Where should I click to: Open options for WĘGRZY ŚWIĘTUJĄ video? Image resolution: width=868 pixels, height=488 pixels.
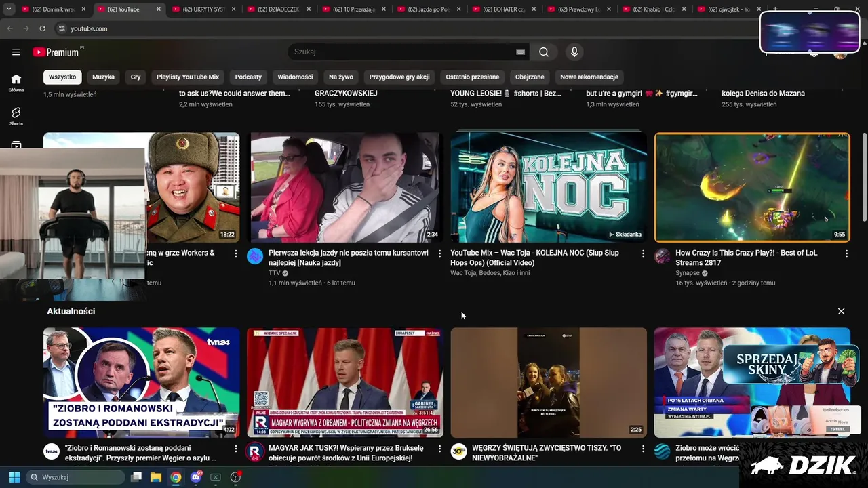643,449
